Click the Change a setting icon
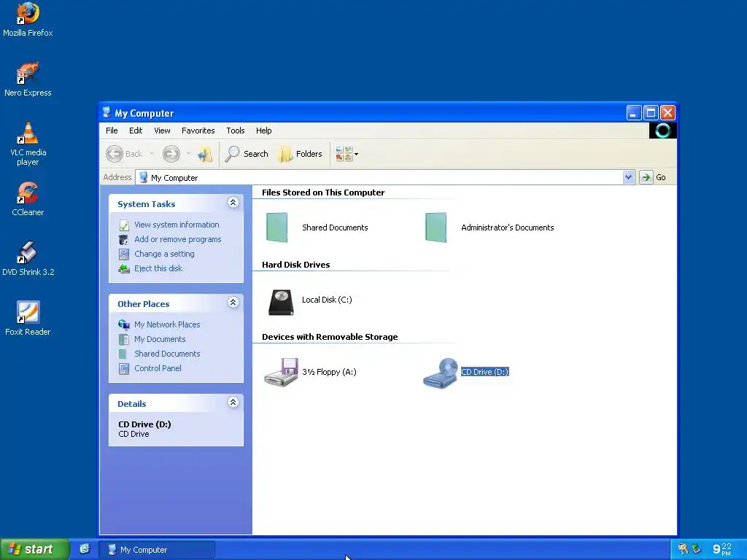747x560 pixels. (x=124, y=254)
